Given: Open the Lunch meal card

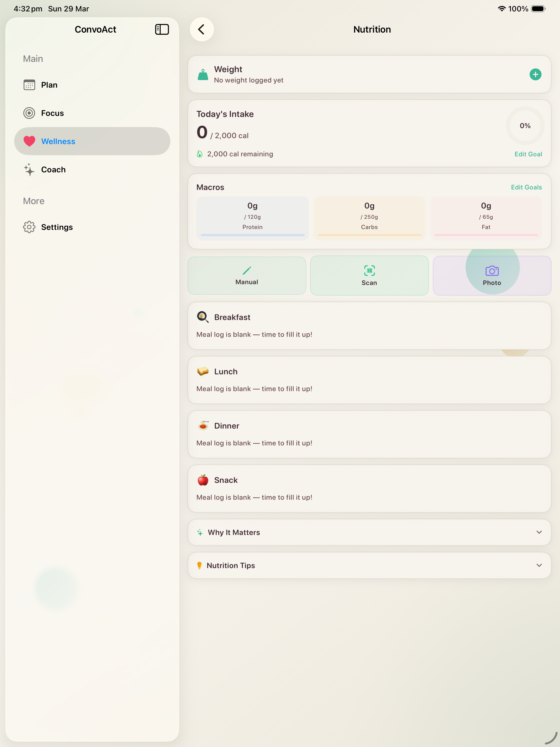Looking at the screenshot, I should 369,380.
